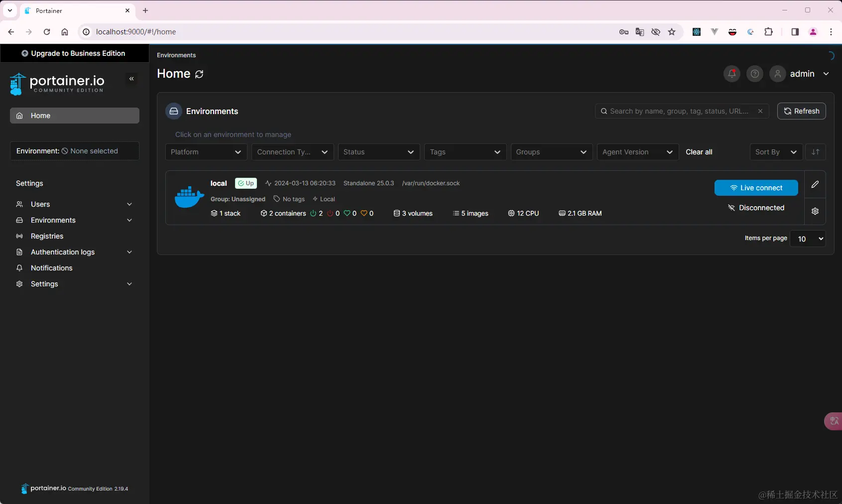
Task: Open the Chrome three-dot menu
Action: 831,32
